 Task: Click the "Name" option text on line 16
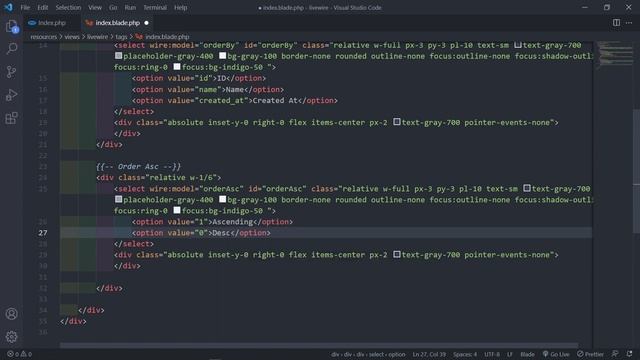coord(235,89)
